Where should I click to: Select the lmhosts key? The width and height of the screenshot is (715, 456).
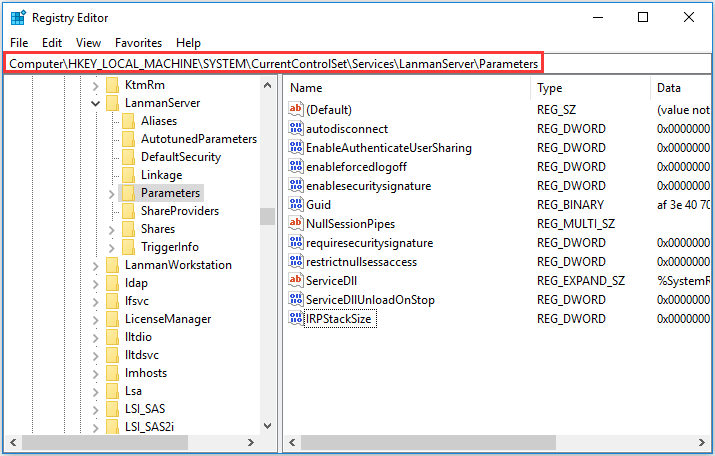coord(146,373)
